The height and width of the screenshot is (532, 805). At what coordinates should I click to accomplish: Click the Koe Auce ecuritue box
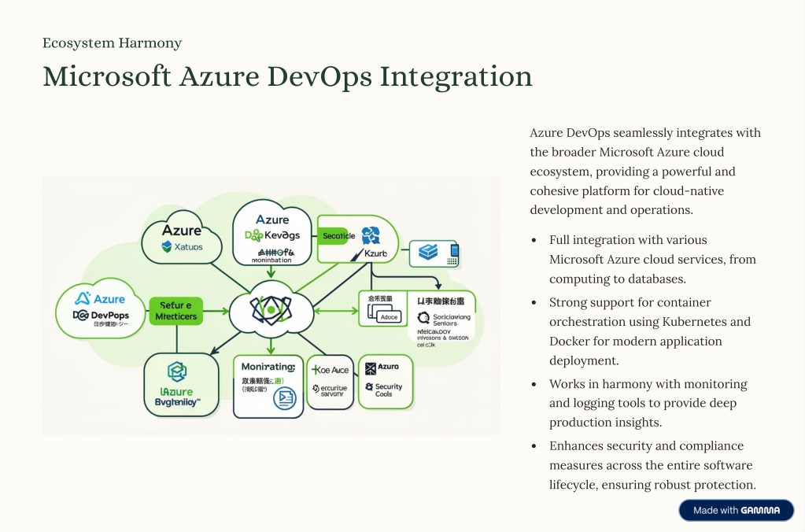pyautogui.click(x=330, y=381)
